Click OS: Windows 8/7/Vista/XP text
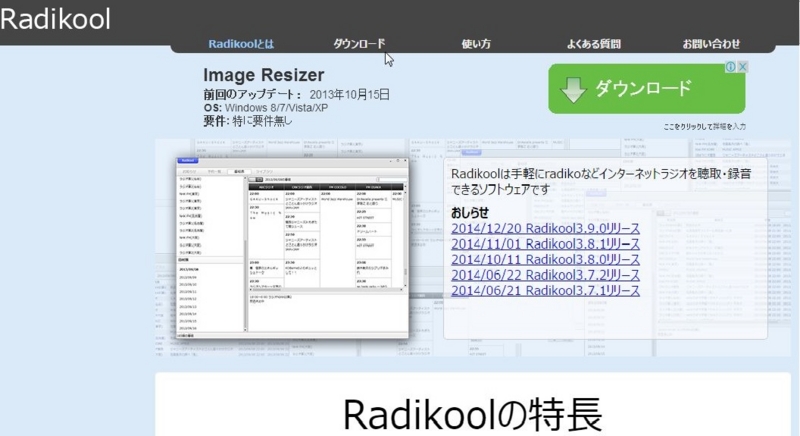800x436 pixels. coord(266,108)
